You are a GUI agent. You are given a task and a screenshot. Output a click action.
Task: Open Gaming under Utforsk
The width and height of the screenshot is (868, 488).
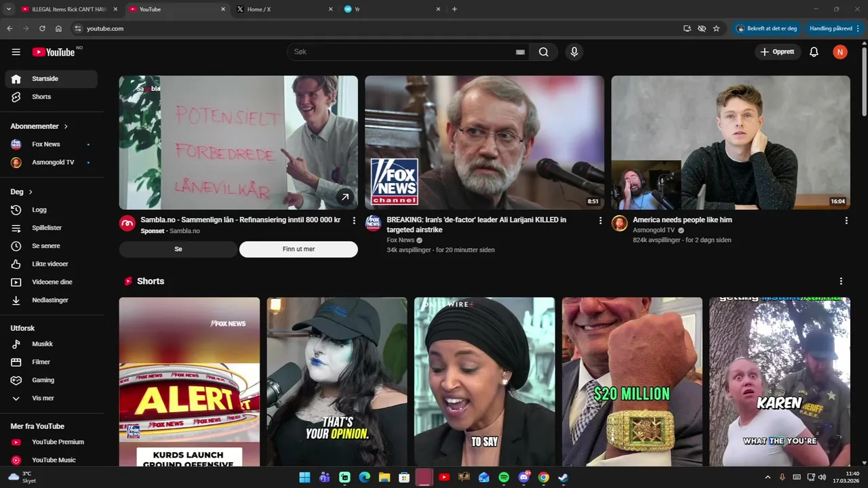[x=52, y=380]
